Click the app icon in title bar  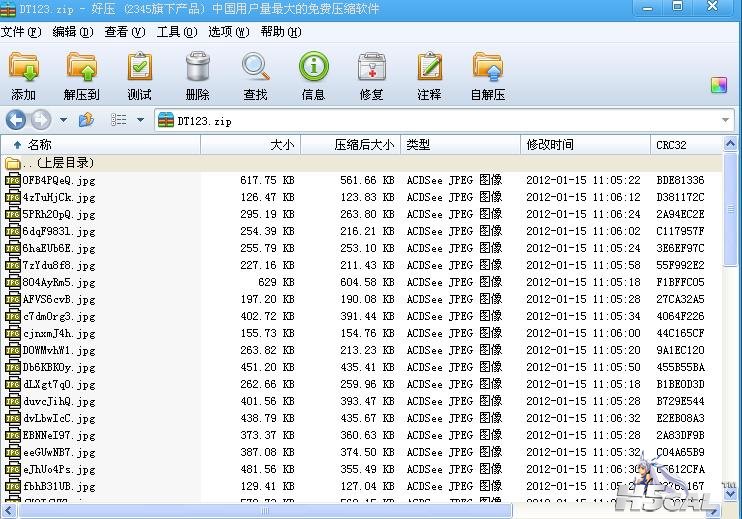8,9
